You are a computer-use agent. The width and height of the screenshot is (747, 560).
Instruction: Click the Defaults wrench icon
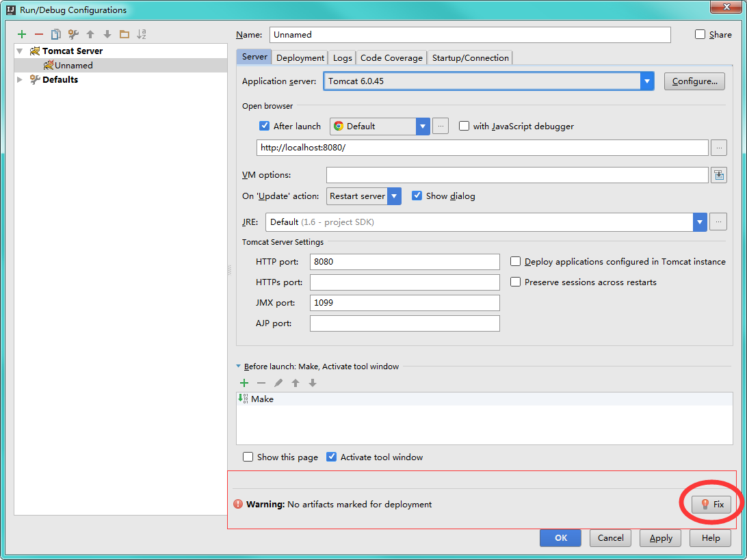pos(35,79)
